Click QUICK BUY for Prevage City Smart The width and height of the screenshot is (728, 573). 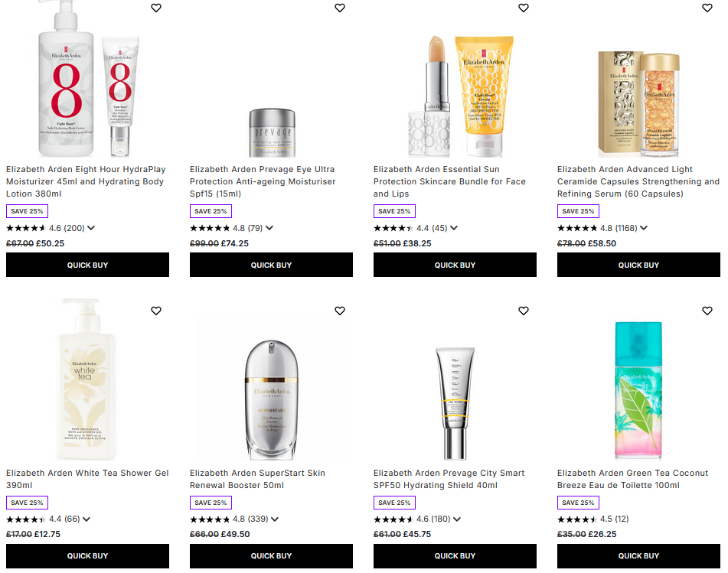455,556
